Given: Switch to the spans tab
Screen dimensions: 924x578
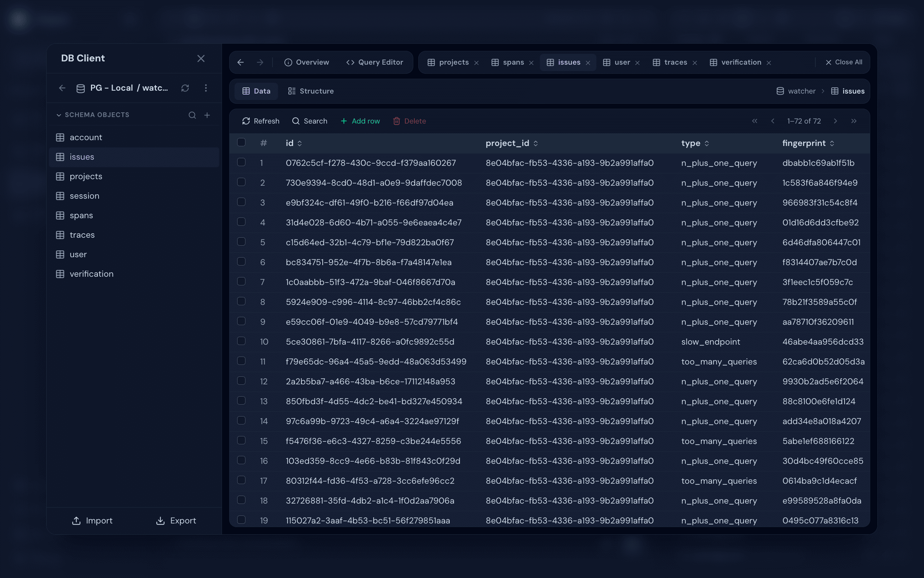Looking at the screenshot, I should (x=507, y=62).
